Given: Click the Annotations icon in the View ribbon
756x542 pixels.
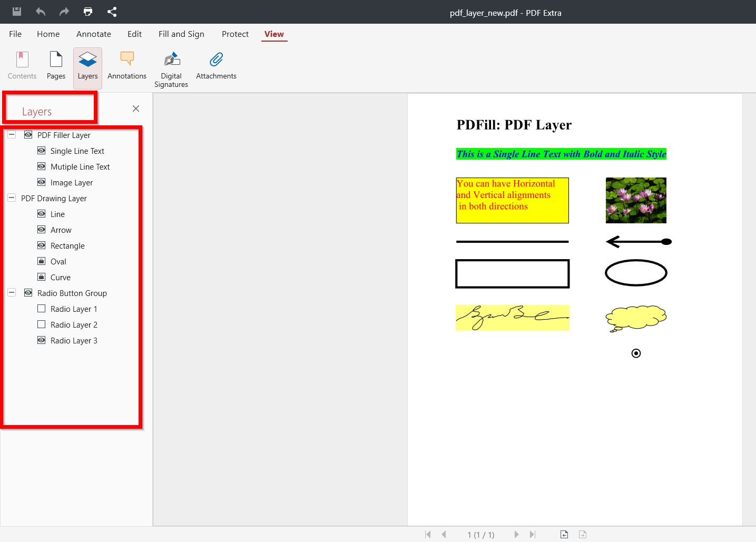Looking at the screenshot, I should (x=126, y=66).
